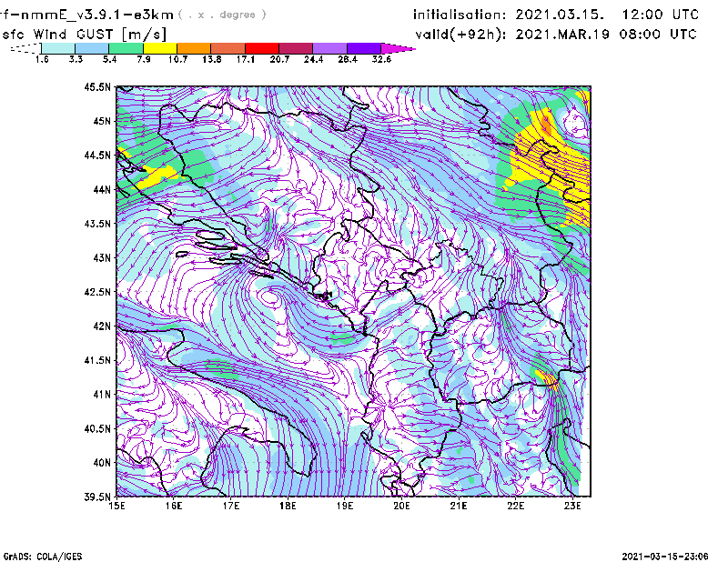Click the legend value 32.6
This screenshot has width=728, height=562.
click(381, 59)
